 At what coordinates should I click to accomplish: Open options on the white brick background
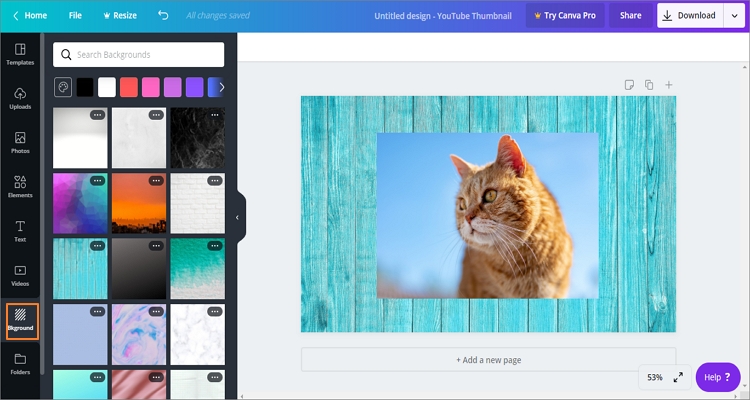coord(215,180)
